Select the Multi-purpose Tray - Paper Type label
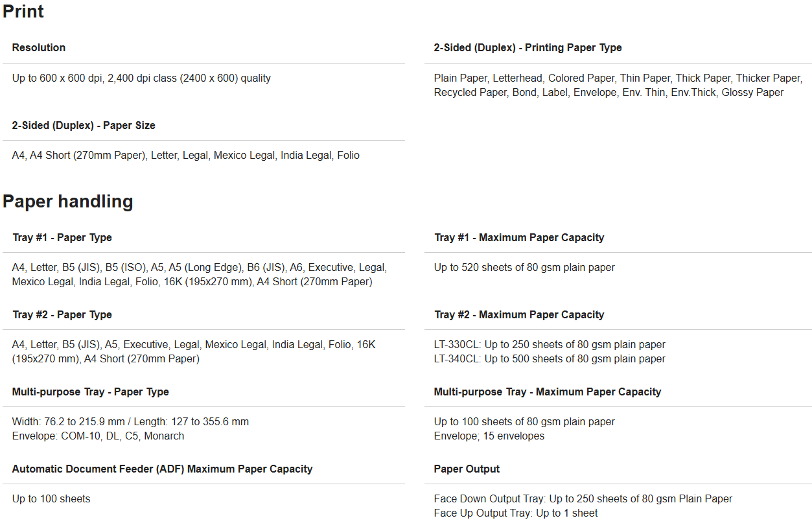Screen dimensions: 812x527 point(91,392)
